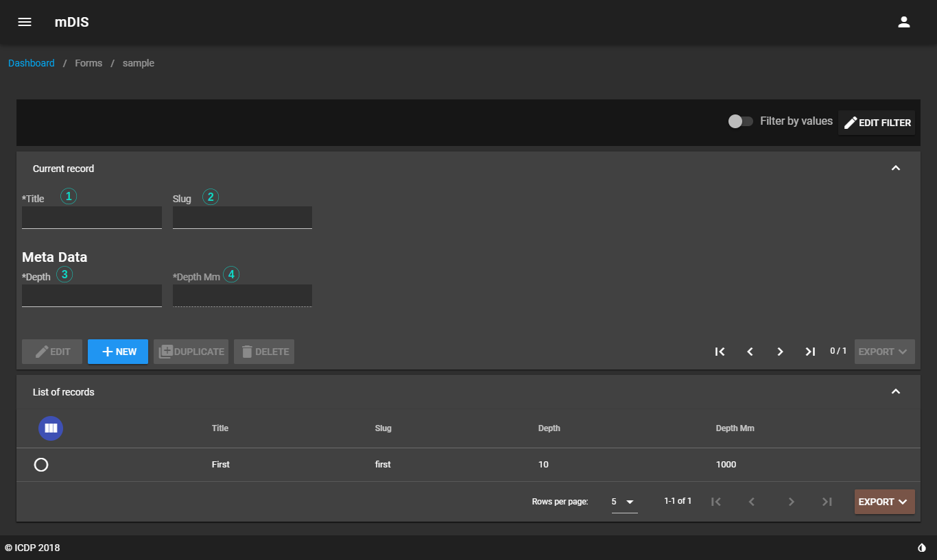Collapse the List of records panel
This screenshot has height=560, width=937.
pyautogui.click(x=895, y=391)
